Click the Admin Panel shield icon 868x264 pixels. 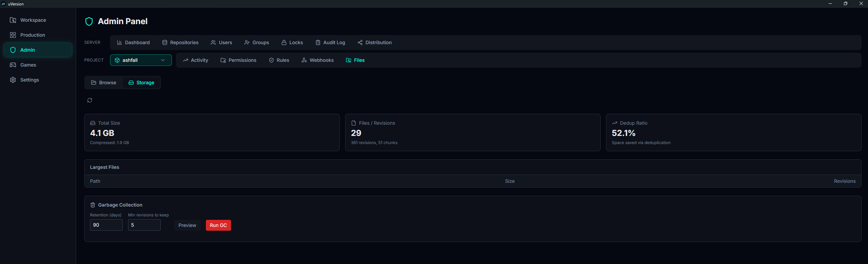pos(89,21)
